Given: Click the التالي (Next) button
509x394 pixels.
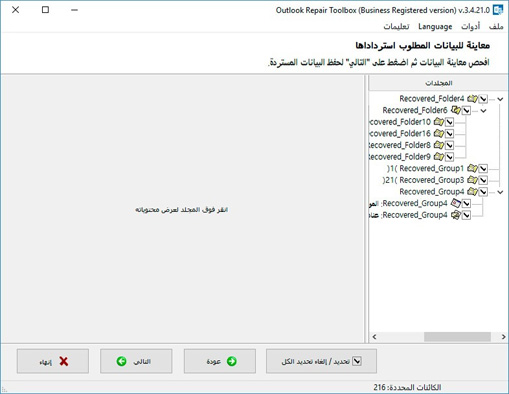Looking at the screenshot, I should pyautogui.click(x=136, y=361).
